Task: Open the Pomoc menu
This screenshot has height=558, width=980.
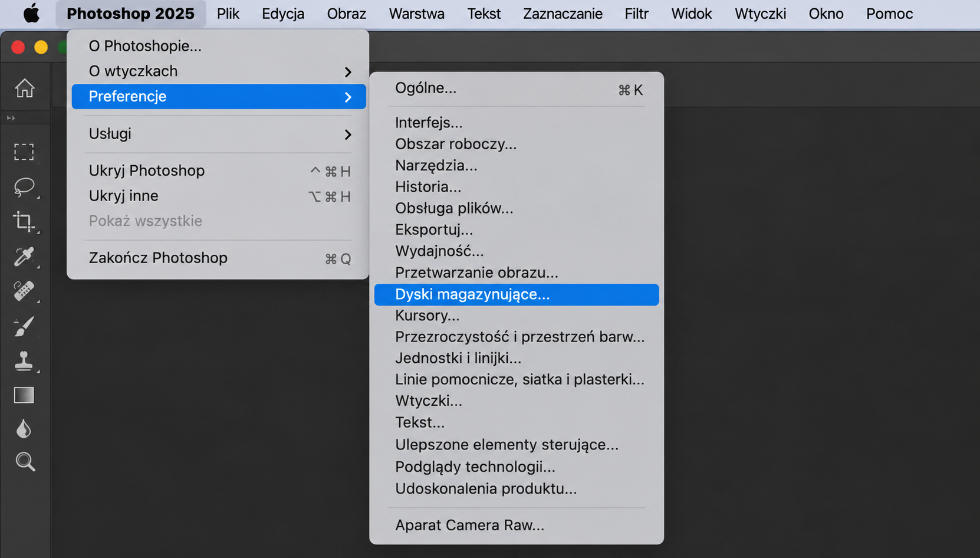Action: tap(890, 14)
